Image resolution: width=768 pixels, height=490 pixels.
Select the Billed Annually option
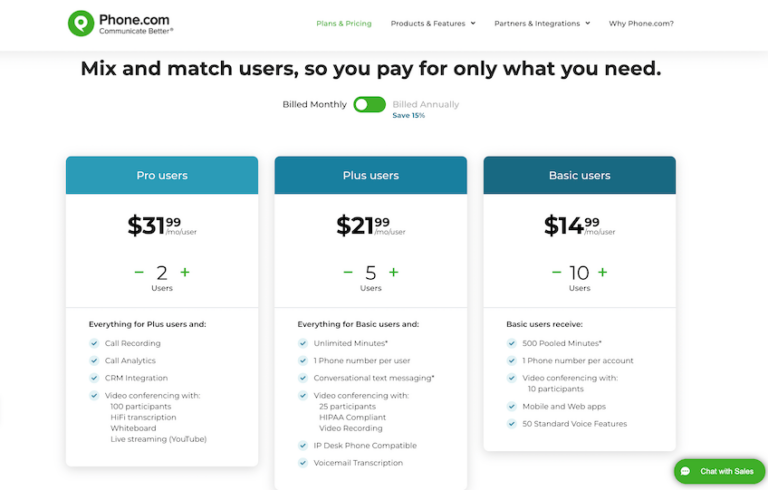coord(426,104)
